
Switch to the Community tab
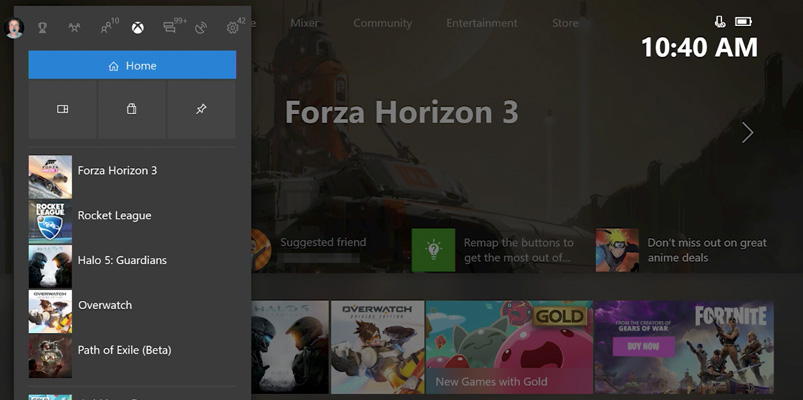pyautogui.click(x=382, y=23)
